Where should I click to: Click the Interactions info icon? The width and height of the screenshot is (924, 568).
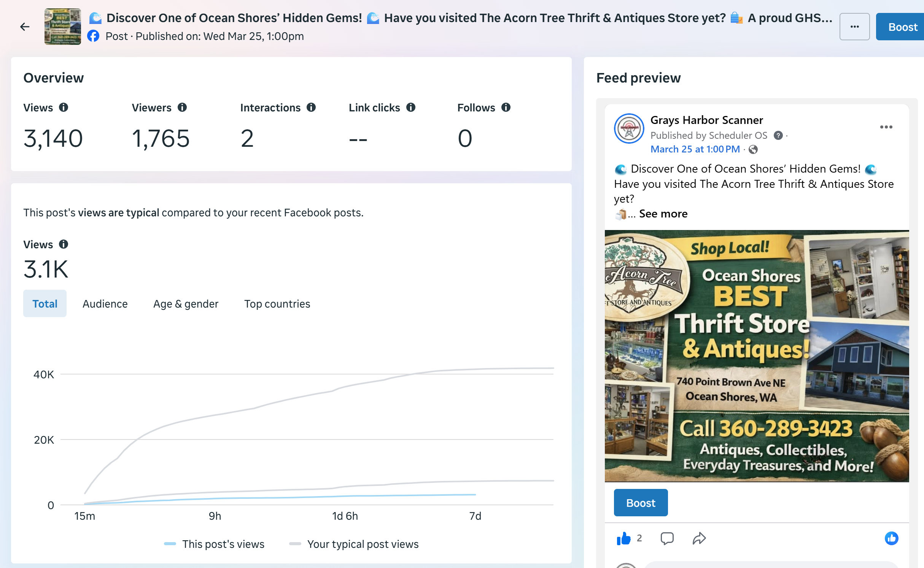coord(311,108)
